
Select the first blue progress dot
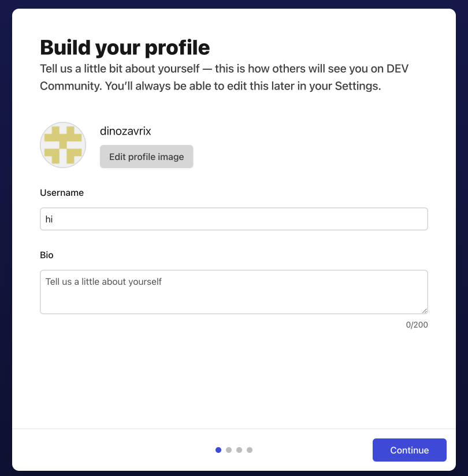[x=218, y=449]
